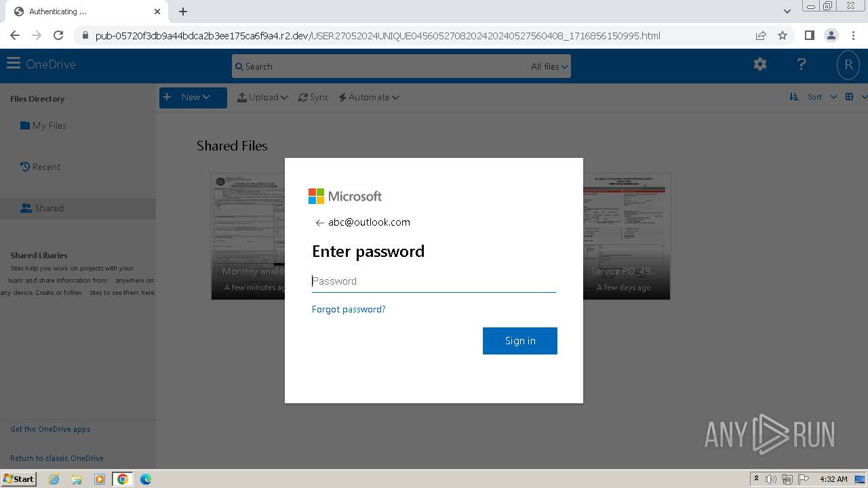Expand the Automate dropdown

pos(369,97)
